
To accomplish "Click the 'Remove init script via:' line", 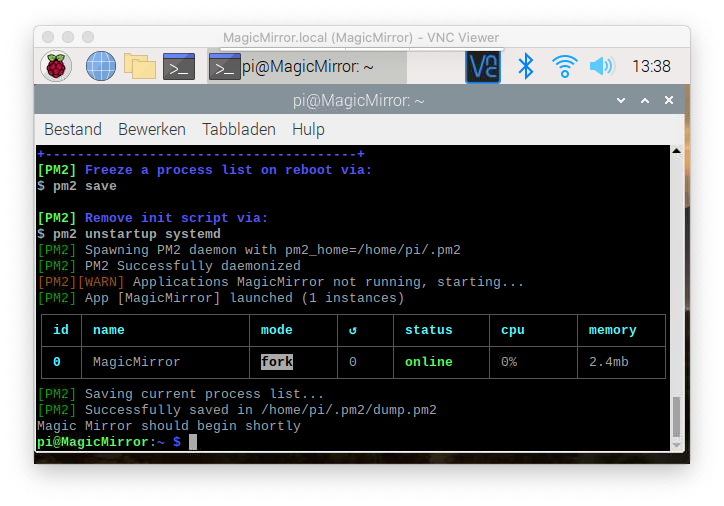I will [153, 218].
